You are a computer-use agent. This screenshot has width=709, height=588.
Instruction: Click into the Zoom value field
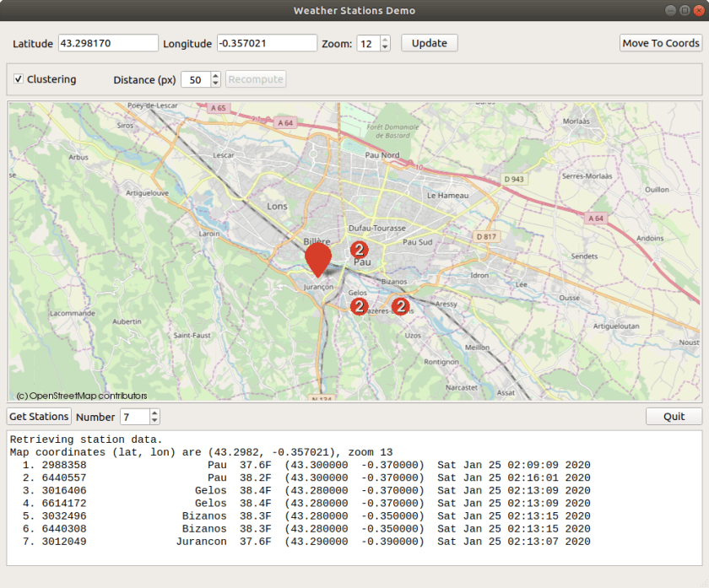coord(369,43)
